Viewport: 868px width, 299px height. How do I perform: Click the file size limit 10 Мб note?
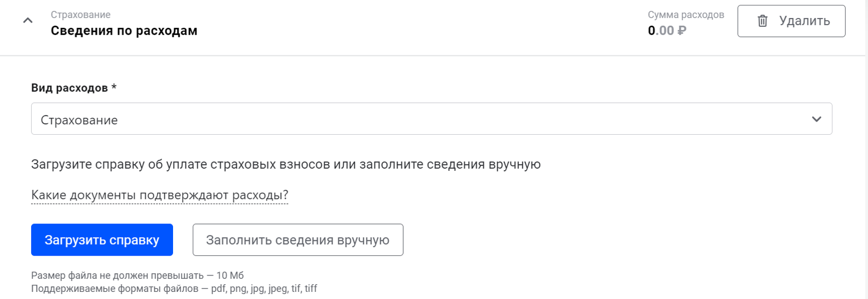tap(137, 275)
